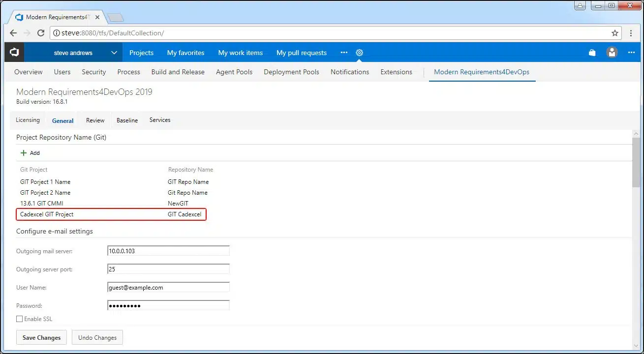644x354 pixels.
Task: Open the marketplace shopping bag icon
Action: (592, 53)
